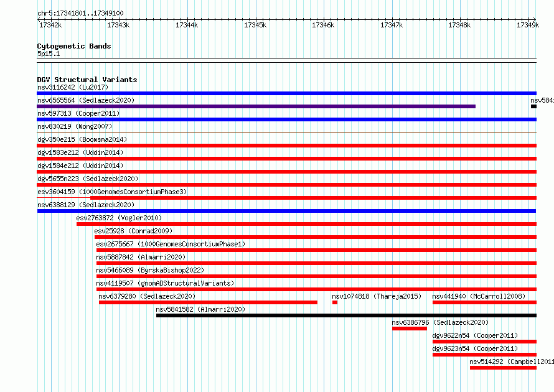Click the 17343k ruler tick label
Image resolution: width=554 pixels, height=392 pixels.
point(118,25)
